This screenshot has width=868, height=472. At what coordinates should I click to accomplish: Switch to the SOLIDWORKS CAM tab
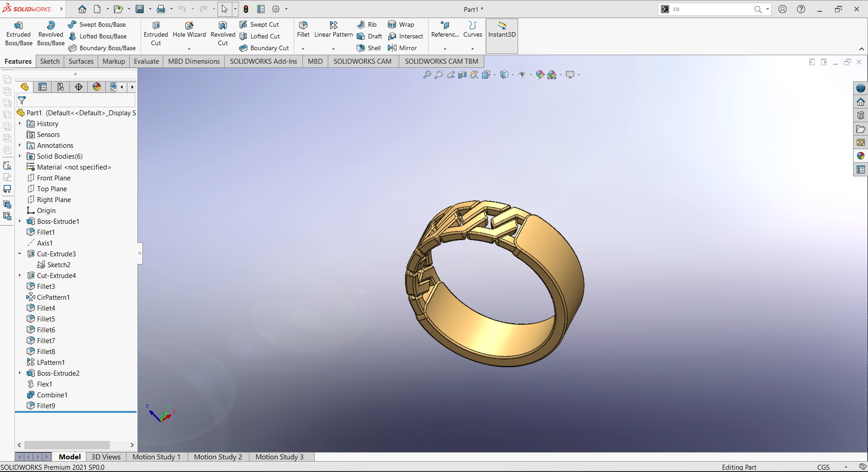coord(363,61)
